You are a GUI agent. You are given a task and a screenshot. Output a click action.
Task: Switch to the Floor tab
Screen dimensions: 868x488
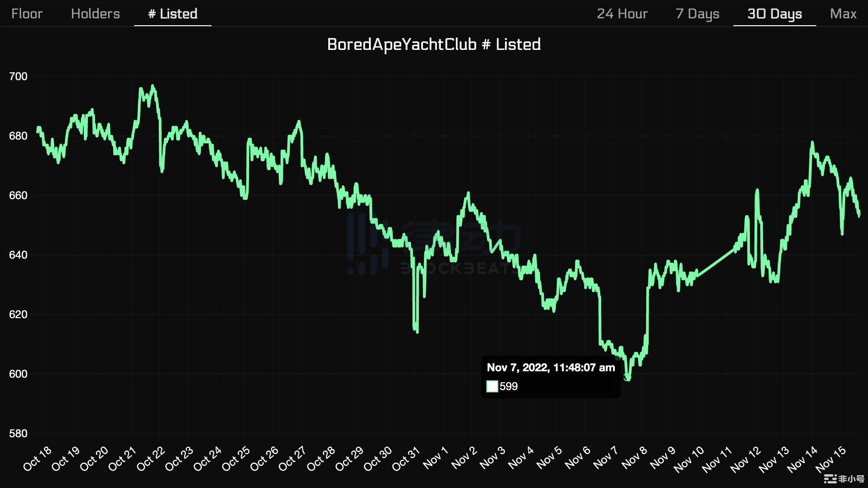coord(27,14)
